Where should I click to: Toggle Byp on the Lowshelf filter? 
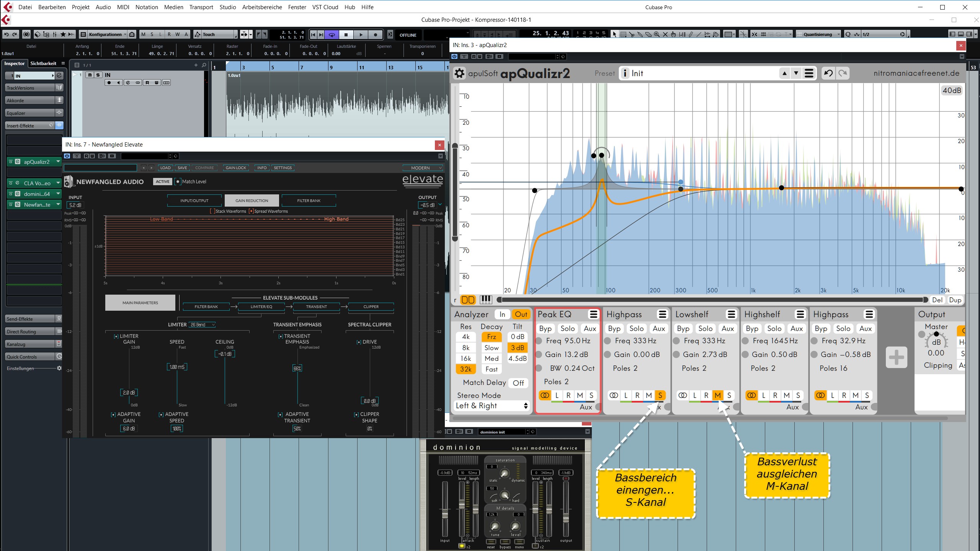[683, 329]
